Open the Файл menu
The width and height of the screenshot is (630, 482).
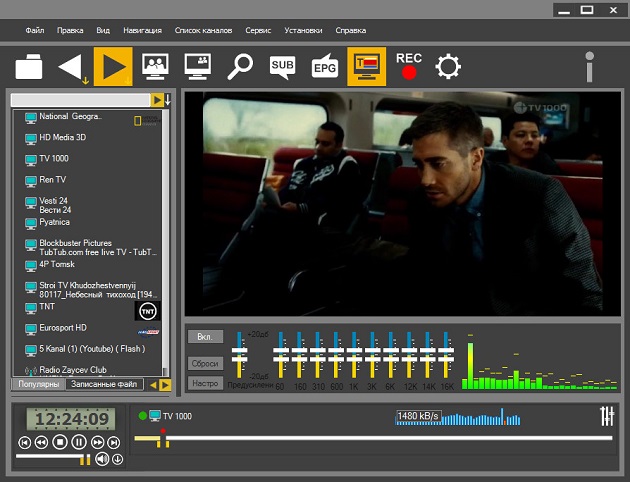click(35, 31)
